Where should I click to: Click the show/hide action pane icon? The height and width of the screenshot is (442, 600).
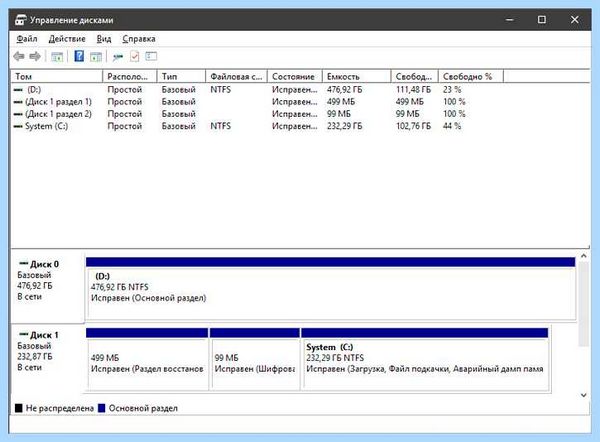pos(96,57)
